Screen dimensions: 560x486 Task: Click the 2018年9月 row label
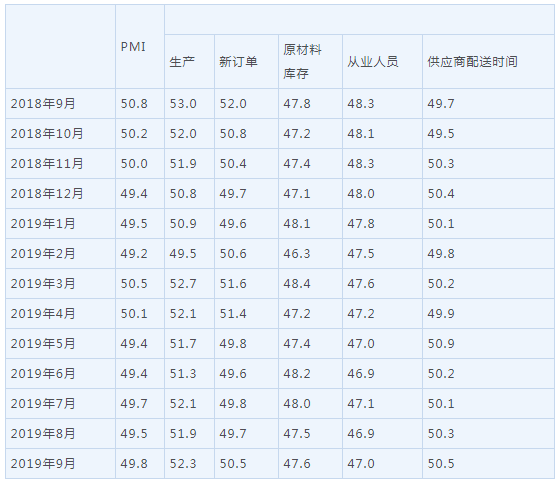click(x=43, y=104)
